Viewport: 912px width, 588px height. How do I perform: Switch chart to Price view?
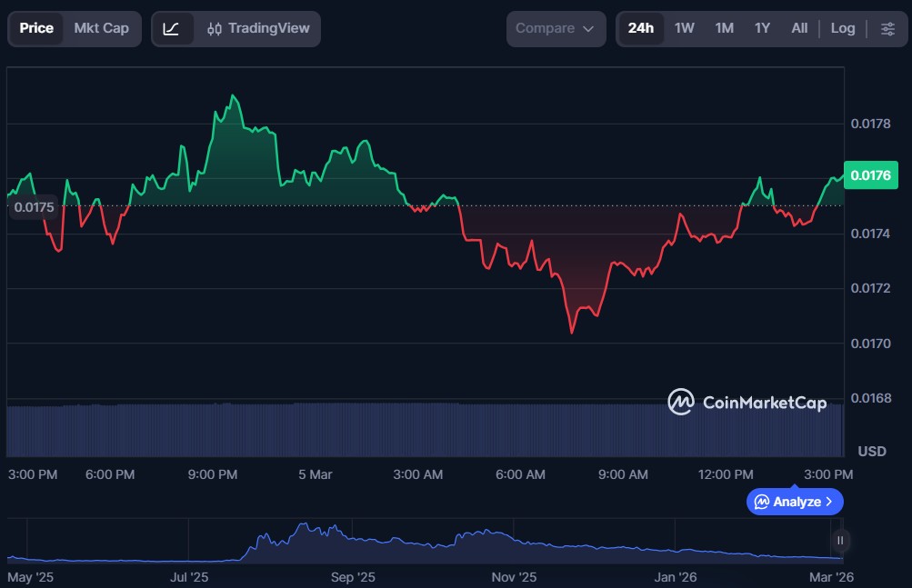pyautogui.click(x=36, y=28)
